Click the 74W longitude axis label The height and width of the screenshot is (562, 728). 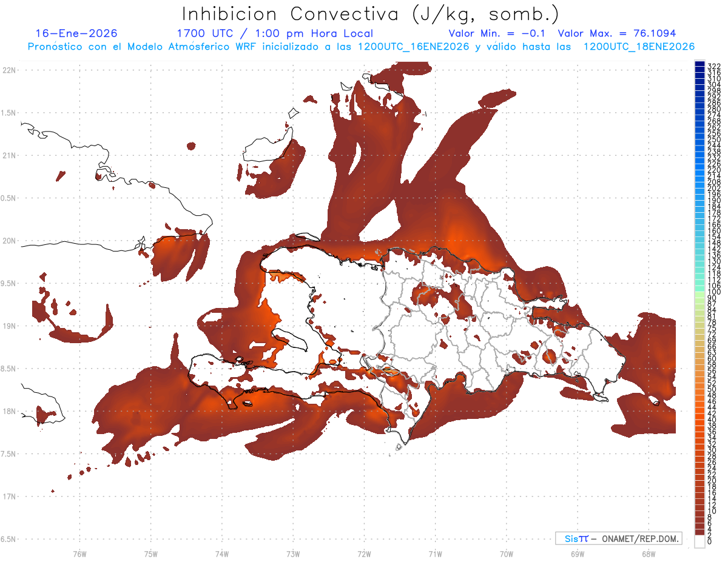click(x=221, y=554)
